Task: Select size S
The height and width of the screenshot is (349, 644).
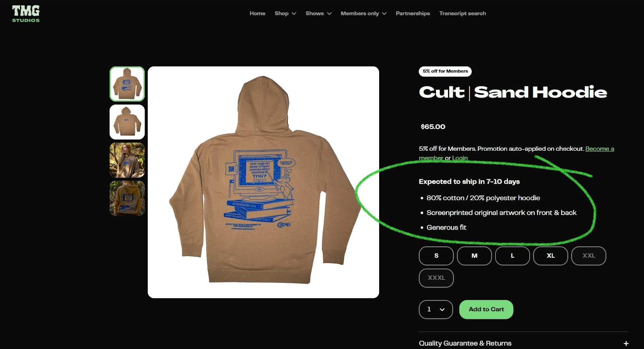Action: click(x=436, y=256)
